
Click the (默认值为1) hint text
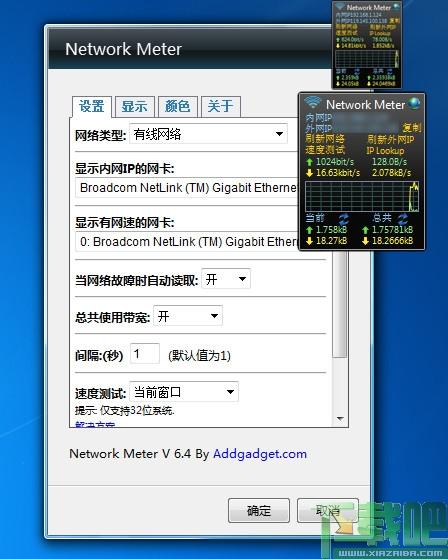(x=200, y=355)
